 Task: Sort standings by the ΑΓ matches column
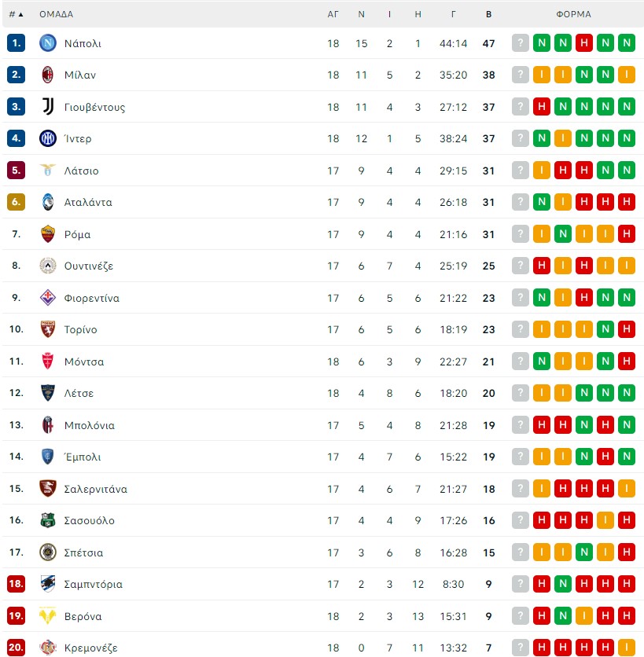coord(333,14)
